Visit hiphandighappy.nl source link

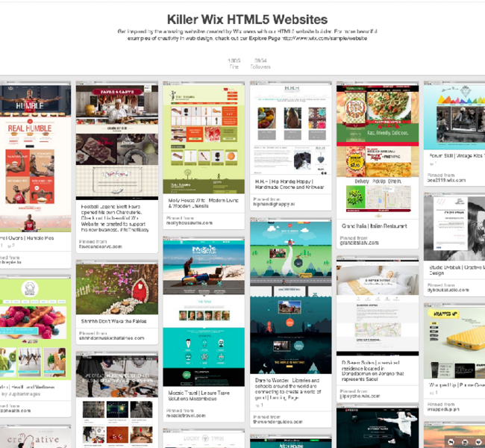click(274, 205)
